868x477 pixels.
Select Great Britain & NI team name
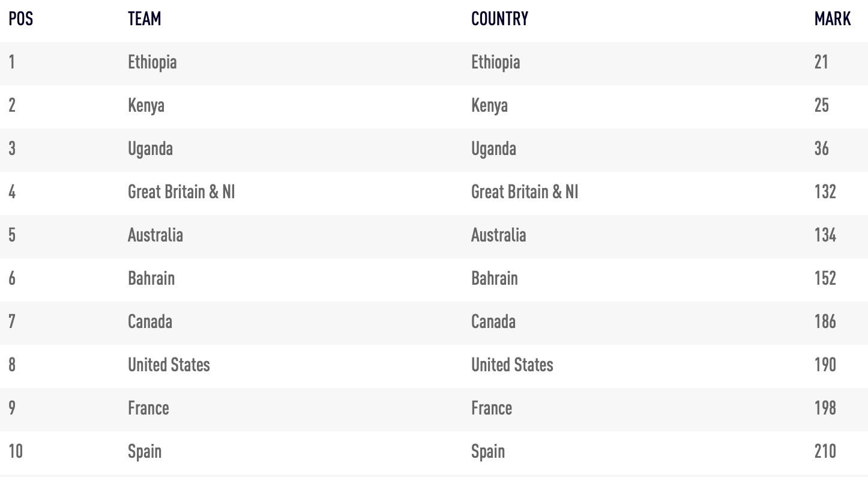tap(181, 192)
